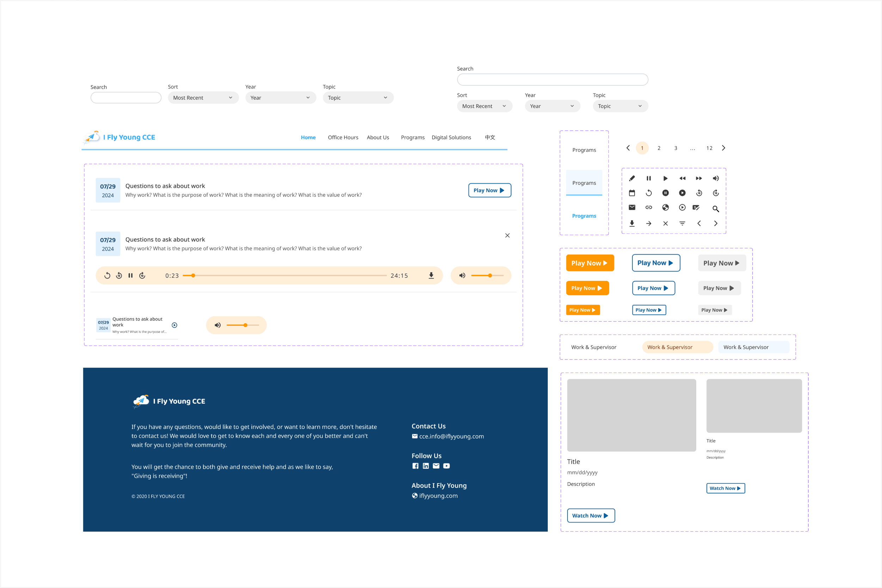Image resolution: width=882 pixels, height=588 pixels.
Task: Select page 3 in the pagination
Action: 676,148
